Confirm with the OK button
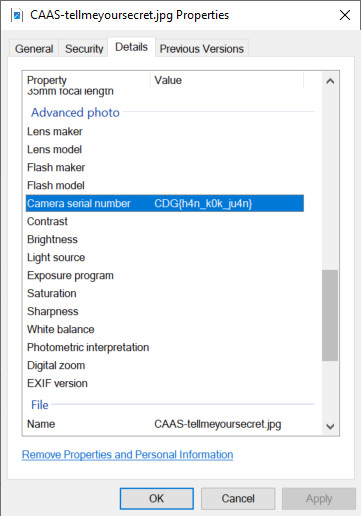This screenshot has height=516, width=361. [x=157, y=498]
